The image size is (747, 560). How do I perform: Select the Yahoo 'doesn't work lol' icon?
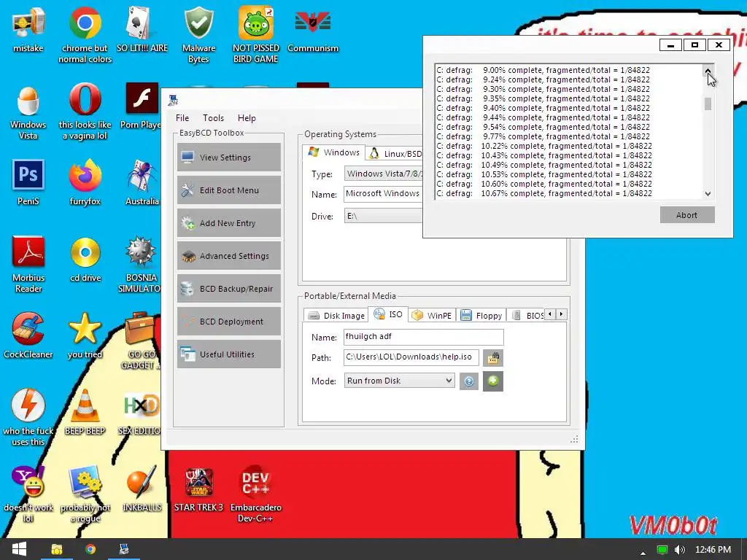28,494
